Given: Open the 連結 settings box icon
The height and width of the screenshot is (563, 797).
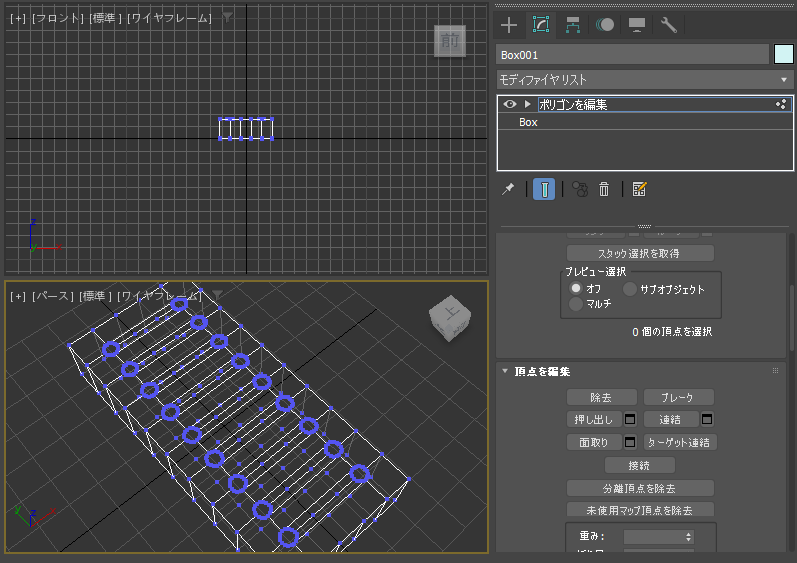Looking at the screenshot, I should click(707, 420).
